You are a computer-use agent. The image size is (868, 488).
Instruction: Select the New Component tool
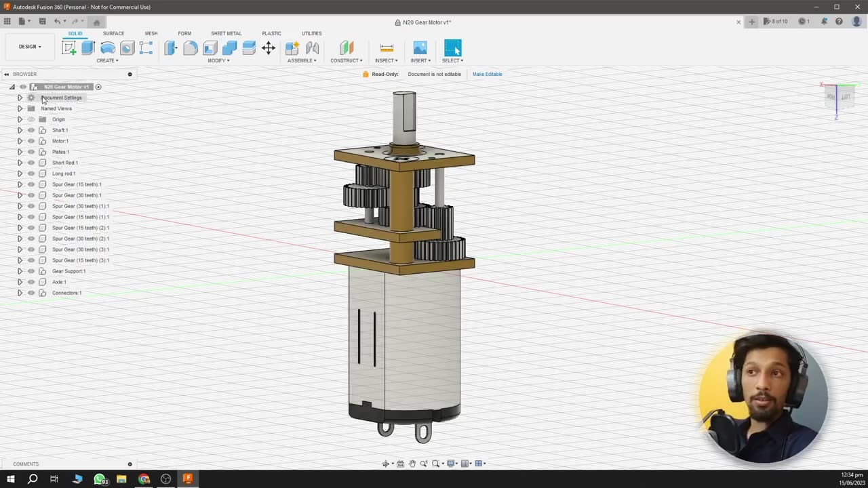pos(292,47)
